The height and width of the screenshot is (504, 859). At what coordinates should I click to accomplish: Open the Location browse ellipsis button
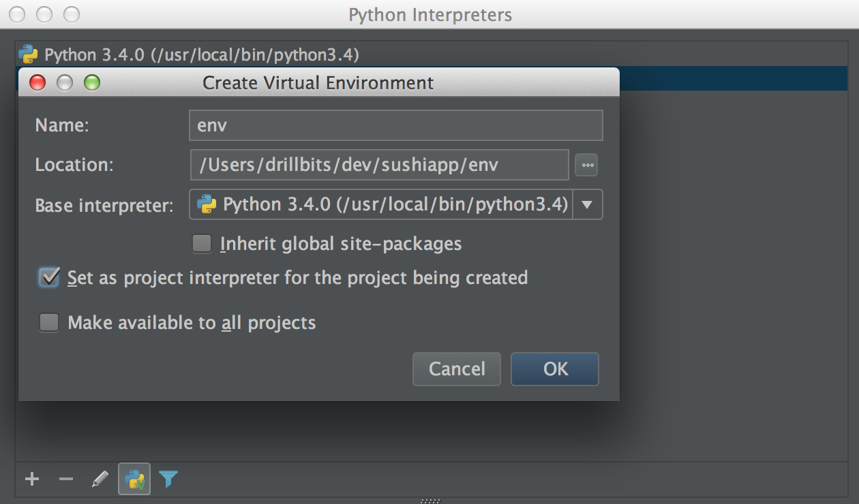tap(586, 164)
